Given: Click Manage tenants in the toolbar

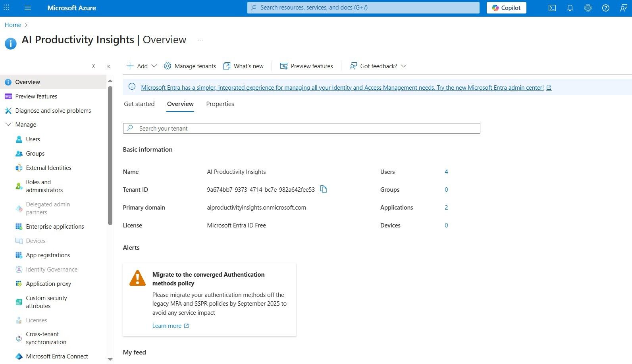Looking at the screenshot, I should [x=190, y=66].
